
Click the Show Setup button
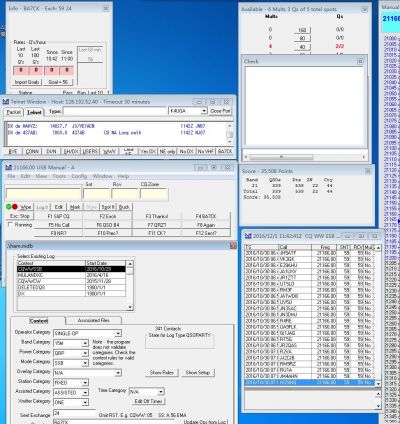[x=198, y=373]
